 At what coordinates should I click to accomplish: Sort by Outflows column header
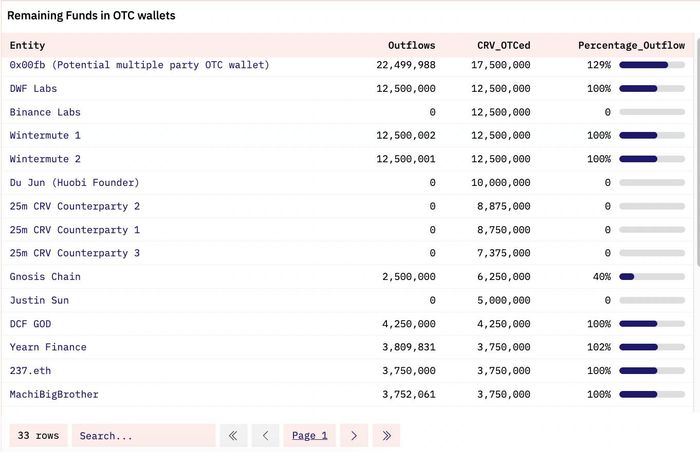(x=411, y=45)
